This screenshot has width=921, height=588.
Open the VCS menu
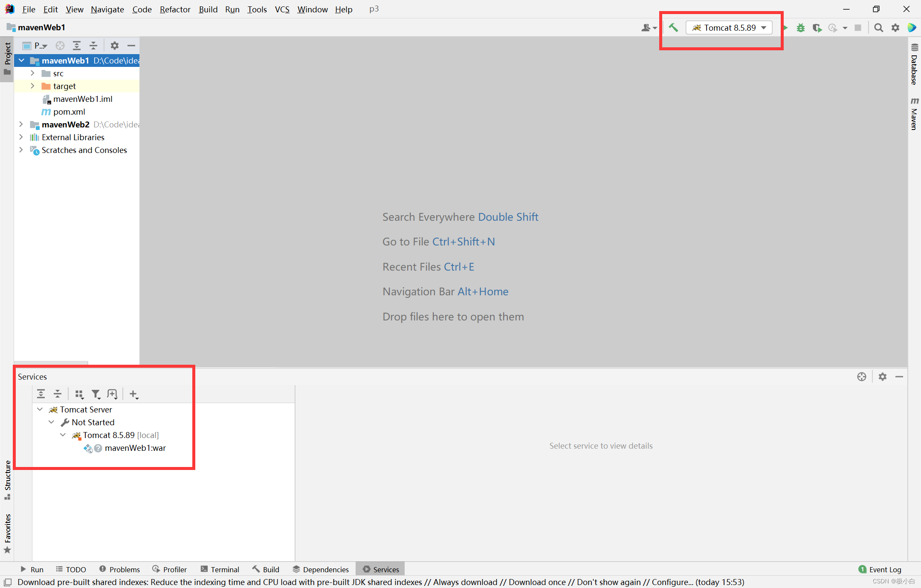pos(282,9)
